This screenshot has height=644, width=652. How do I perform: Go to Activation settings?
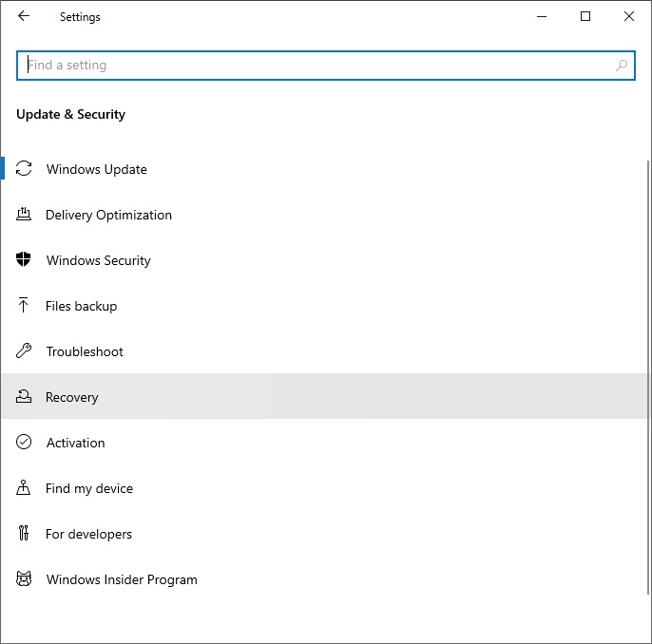tap(324, 442)
